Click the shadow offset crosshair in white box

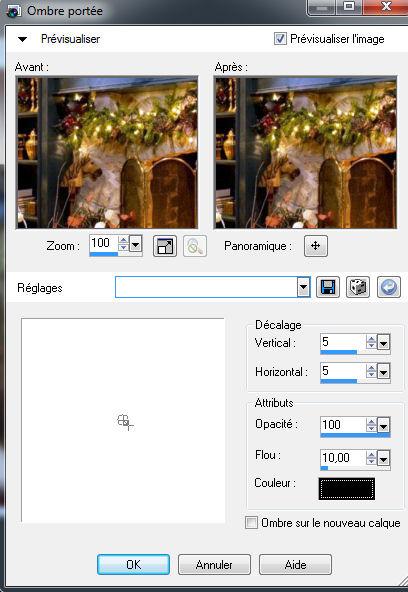click(125, 422)
